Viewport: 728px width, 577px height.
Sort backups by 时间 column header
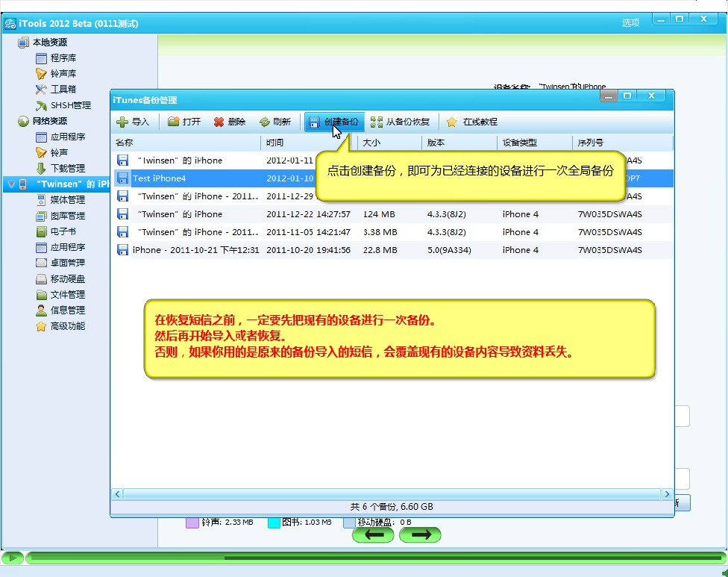[x=308, y=143]
